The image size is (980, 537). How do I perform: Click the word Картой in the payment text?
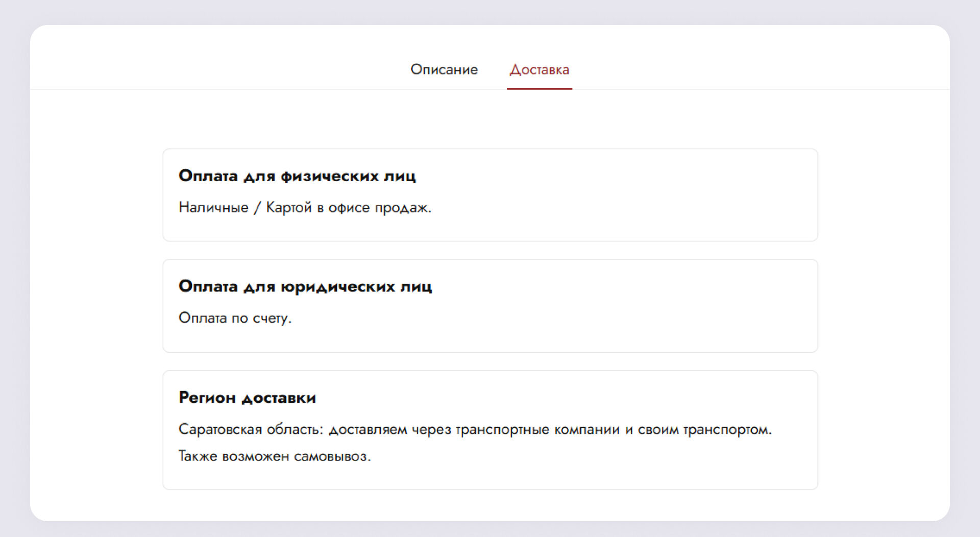288,208
